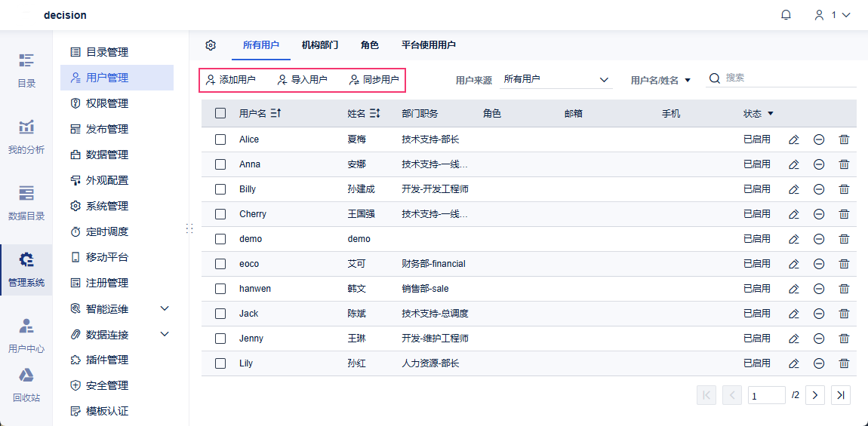
Task: Click the search magnifier icon
Action: pyautogui.click(x=715, y=78)
